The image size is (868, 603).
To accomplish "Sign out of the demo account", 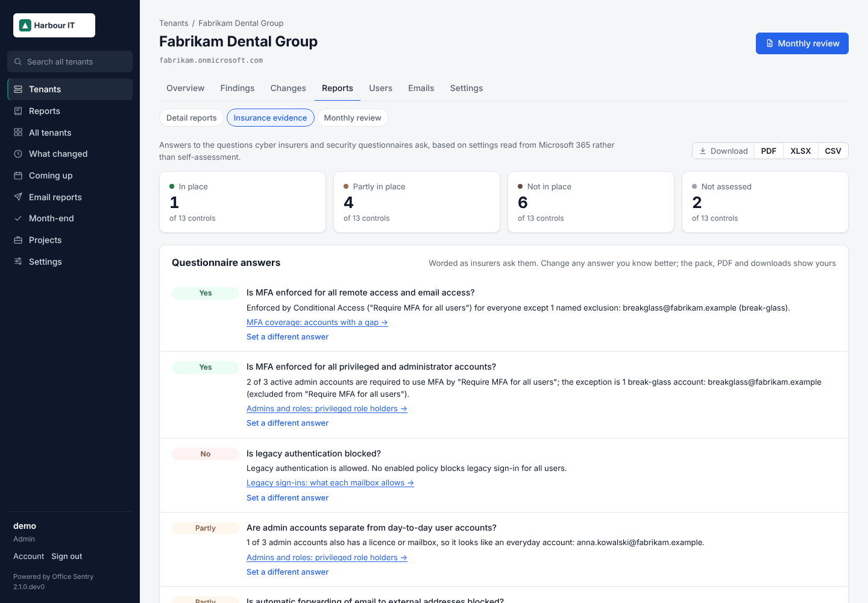I will pos(67,556).
